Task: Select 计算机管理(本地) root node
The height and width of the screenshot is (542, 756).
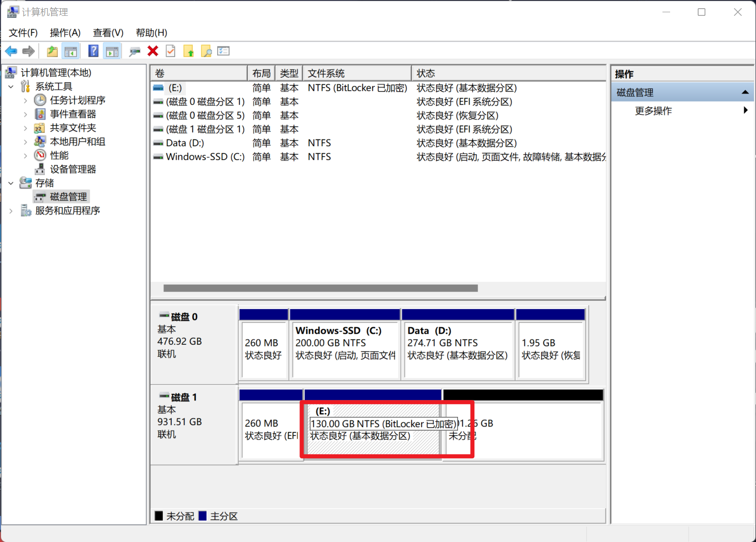Action: [56, 73]
